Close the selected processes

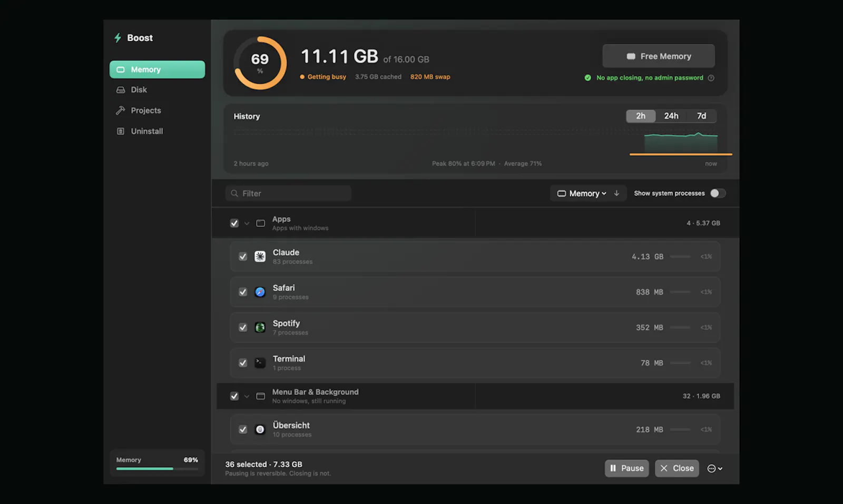point(677,468)
